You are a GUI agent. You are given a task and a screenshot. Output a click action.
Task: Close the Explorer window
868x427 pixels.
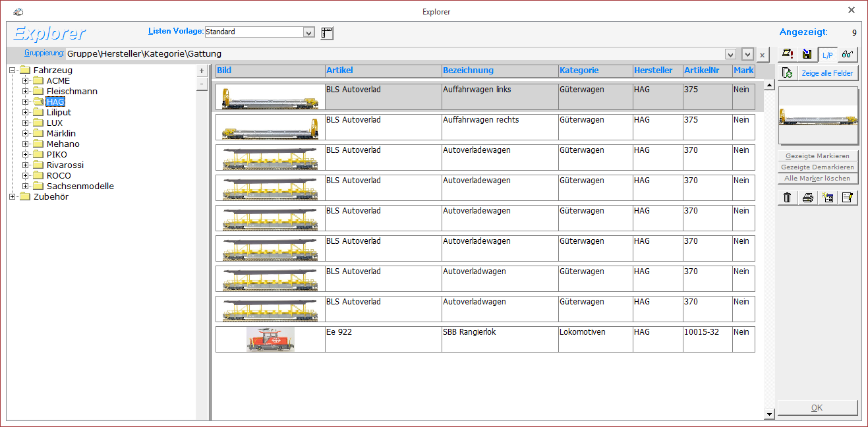852,10
